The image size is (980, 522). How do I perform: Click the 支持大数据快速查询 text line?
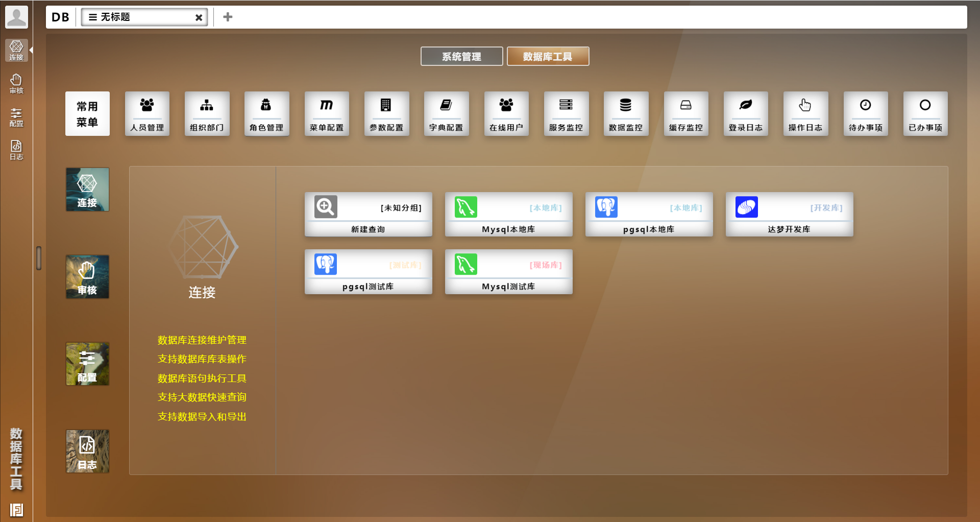202,397
